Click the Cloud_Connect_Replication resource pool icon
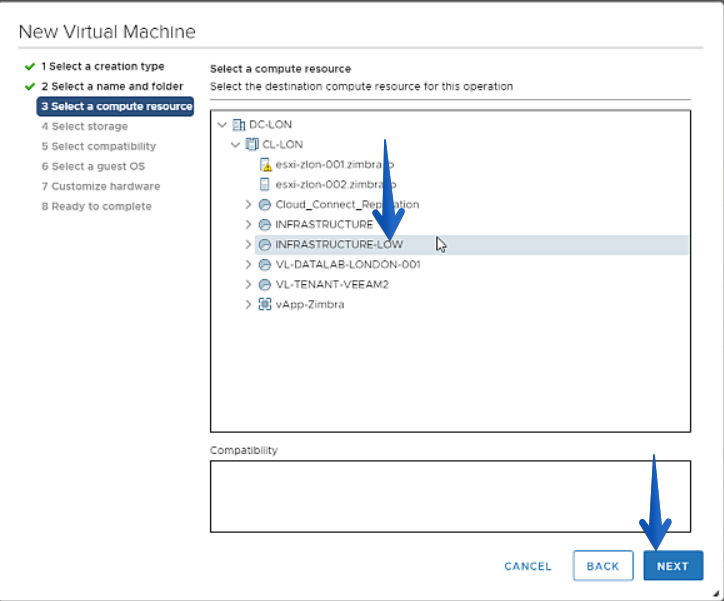 265,204
